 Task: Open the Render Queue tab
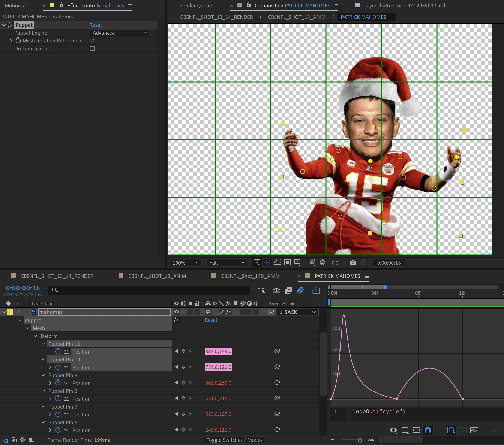click(195, 6)
